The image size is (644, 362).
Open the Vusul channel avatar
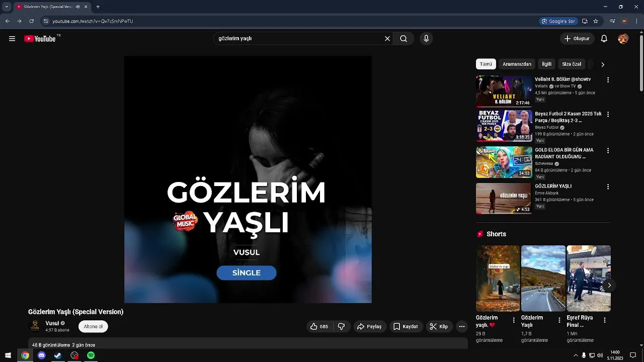click(35, 327)
